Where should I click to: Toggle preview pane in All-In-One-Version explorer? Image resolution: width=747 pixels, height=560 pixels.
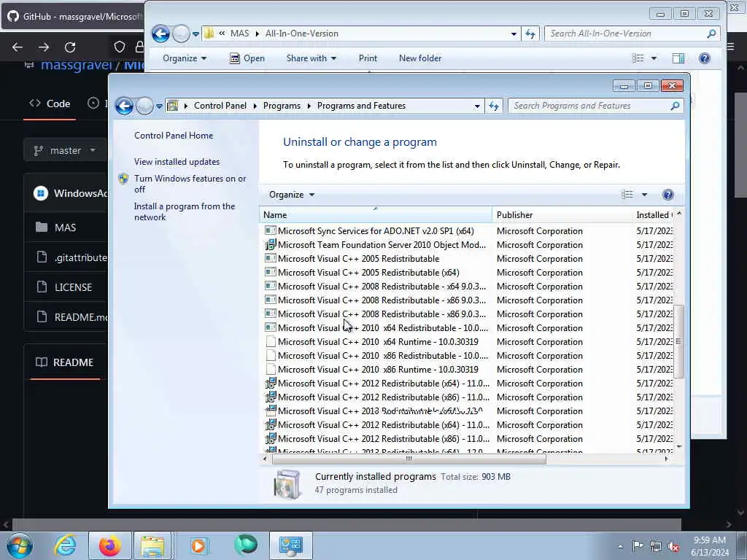[678, 58]
